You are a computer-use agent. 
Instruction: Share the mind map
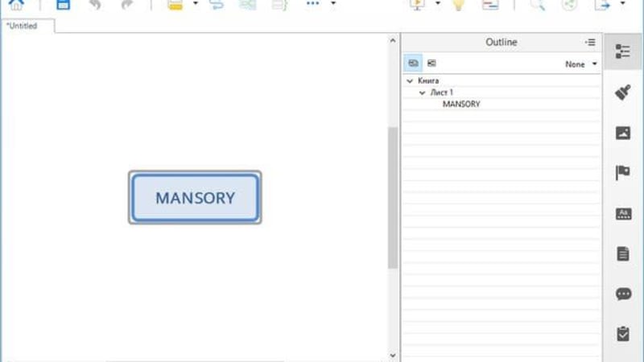570,5
